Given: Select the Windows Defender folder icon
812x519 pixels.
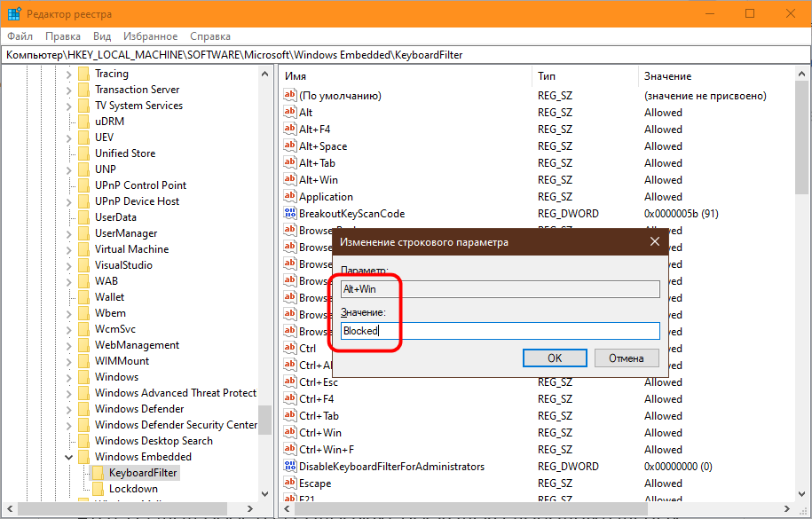Looking at the screenshot, I should point(83,409).
